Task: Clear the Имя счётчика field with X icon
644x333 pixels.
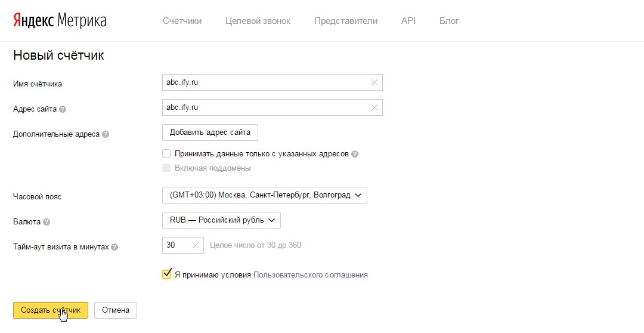Action: pos(374,82)
